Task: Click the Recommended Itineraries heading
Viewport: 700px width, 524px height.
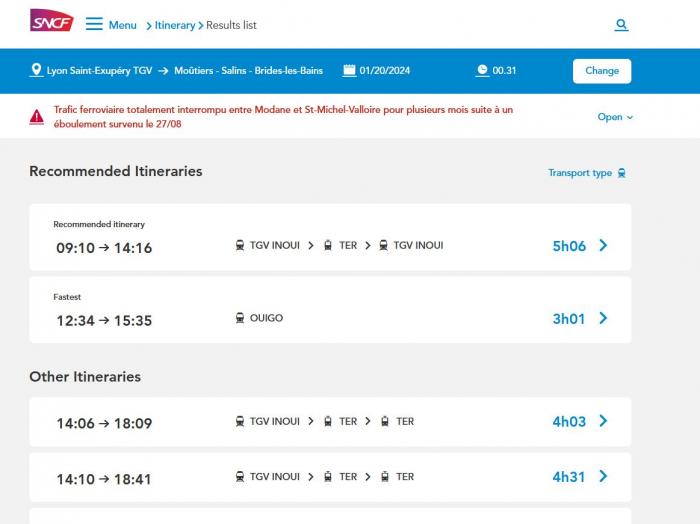Action: [x=116, y=171]
